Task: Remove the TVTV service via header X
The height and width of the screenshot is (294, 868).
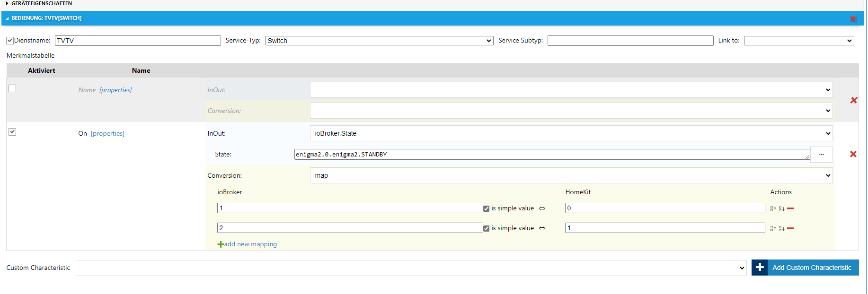Action: tap(853, 18)
